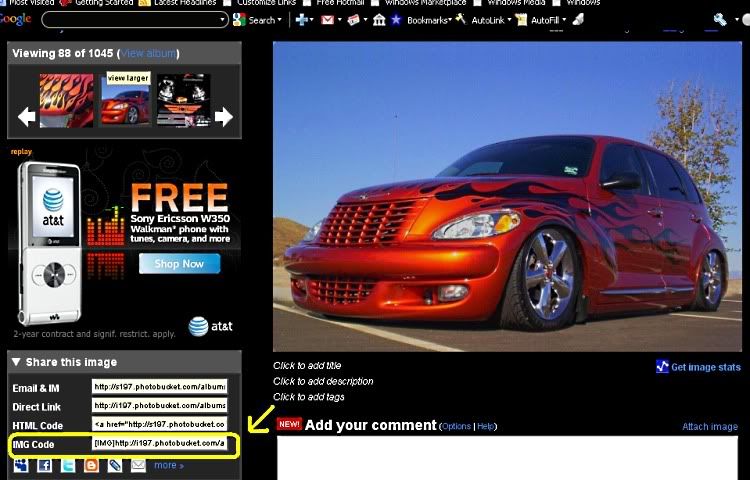Click the AutoLink wand icon

click(x=461, y=19)
